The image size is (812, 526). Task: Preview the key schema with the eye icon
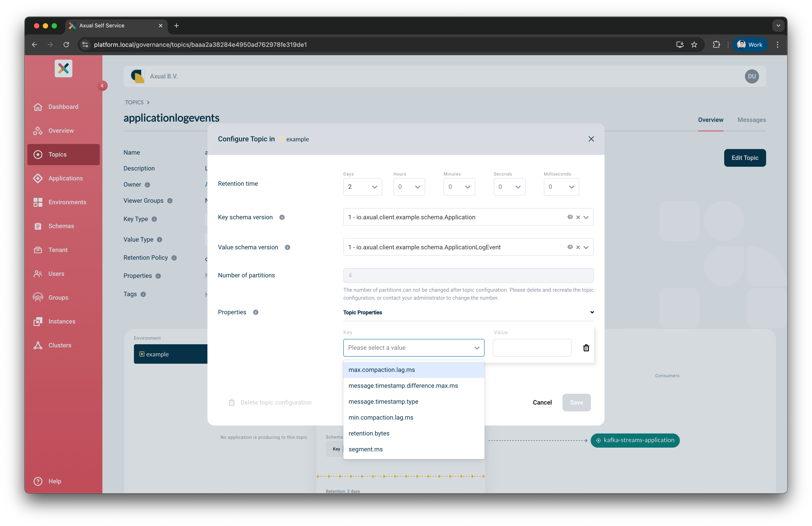coord(570,217)
